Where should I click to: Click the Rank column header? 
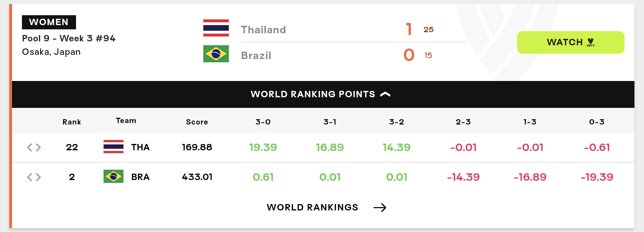[x=72, y=122]
